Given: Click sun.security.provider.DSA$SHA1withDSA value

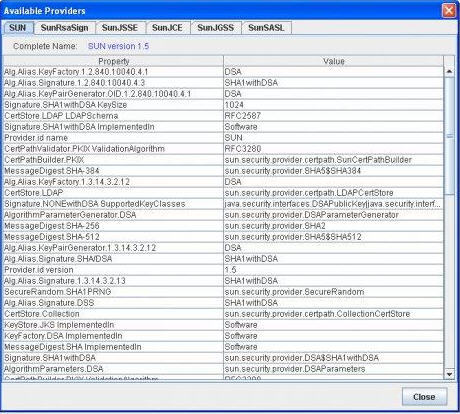Looking at the screenshot, I should tap(334, 358).
